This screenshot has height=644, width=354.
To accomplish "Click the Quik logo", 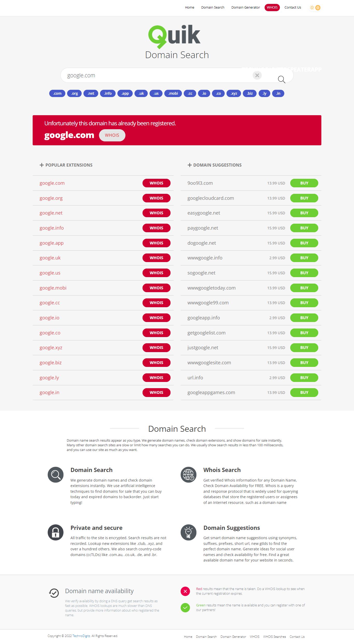I will tap(174, 36).
